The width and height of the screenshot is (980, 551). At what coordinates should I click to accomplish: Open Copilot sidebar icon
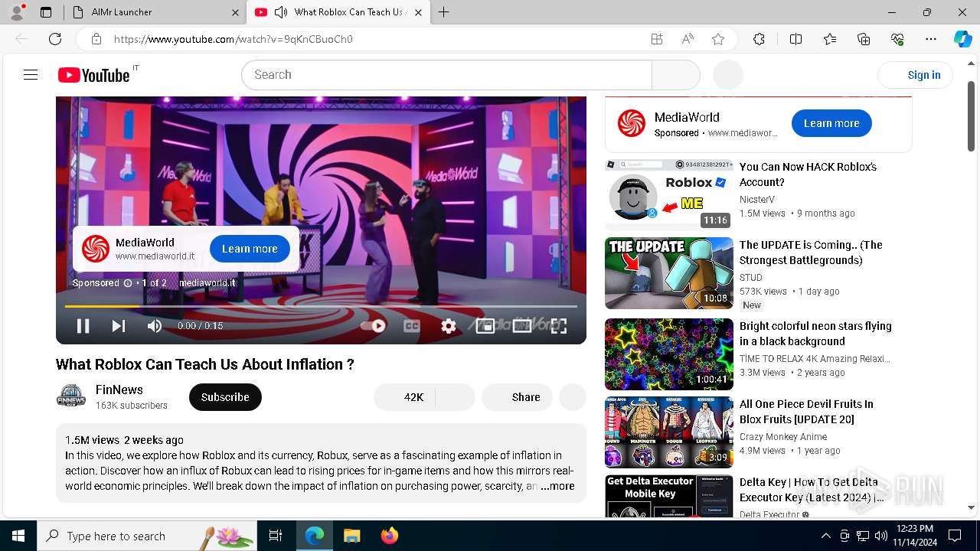pos(962,39)
